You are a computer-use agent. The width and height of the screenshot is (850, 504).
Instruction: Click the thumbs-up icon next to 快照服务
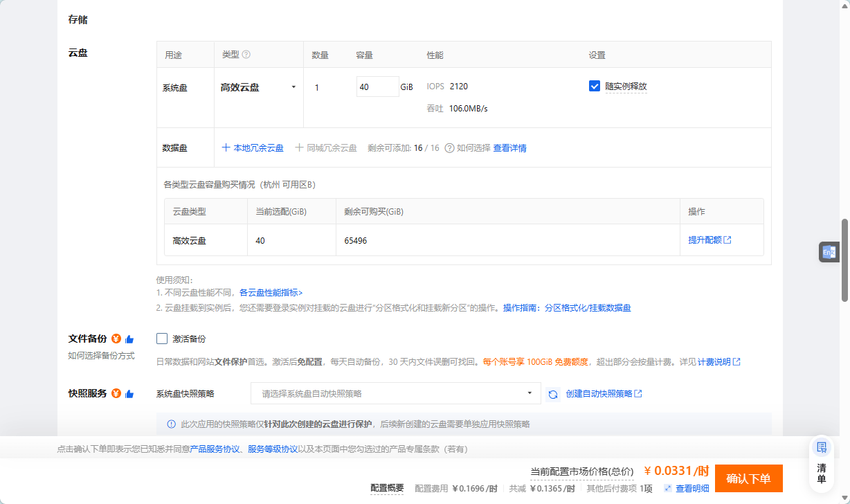pos(129,394)
